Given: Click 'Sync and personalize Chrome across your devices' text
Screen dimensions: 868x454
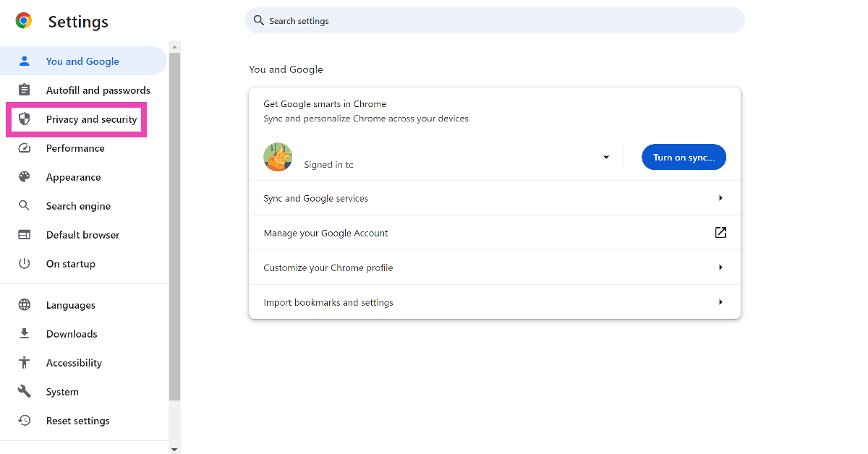Looking at the screenshot, I should coord(366,119).
